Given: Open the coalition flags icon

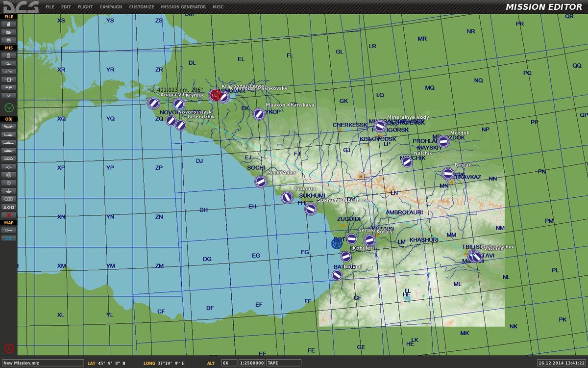Looking at the screenshot, I should [x=9, y=87].
